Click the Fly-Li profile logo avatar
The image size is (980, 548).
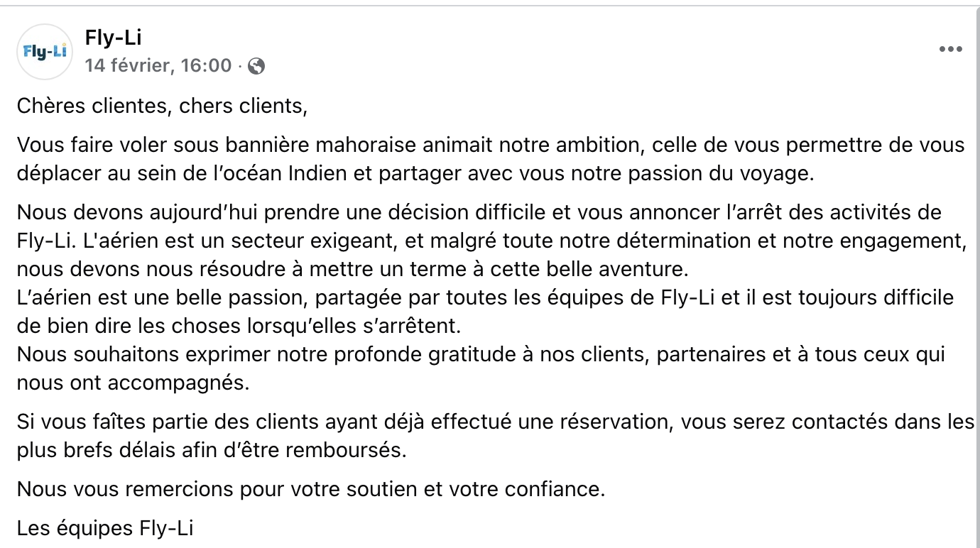45,52
